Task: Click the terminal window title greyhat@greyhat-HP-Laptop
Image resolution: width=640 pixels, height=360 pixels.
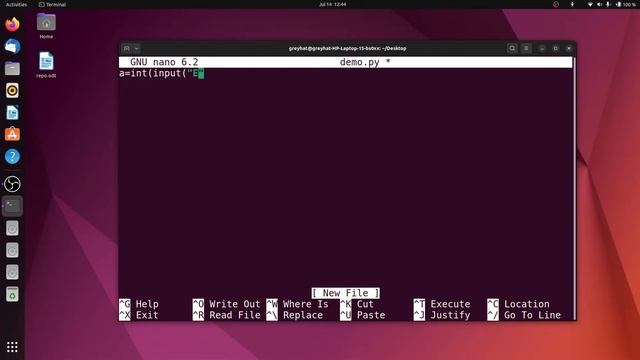Action: (347, 48)
